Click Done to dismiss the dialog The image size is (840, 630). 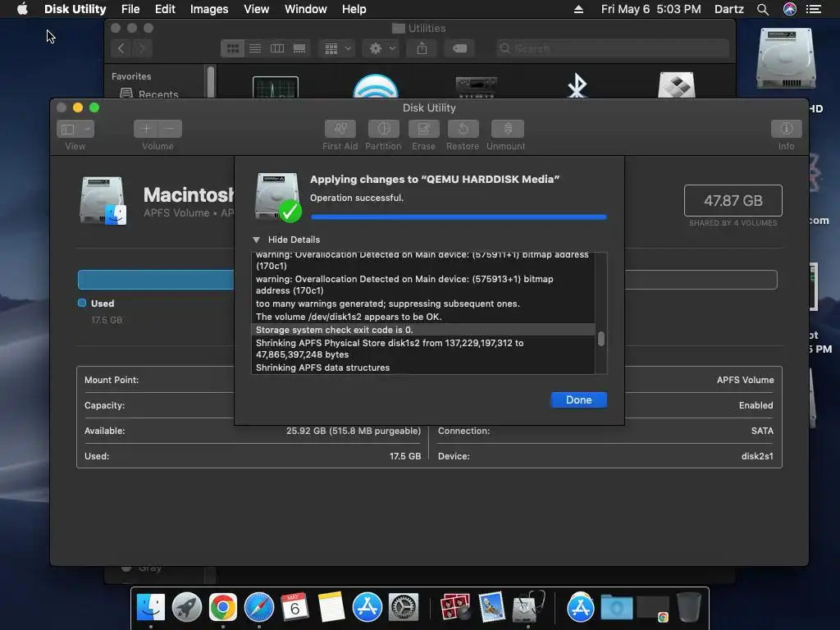coord(578,399)
